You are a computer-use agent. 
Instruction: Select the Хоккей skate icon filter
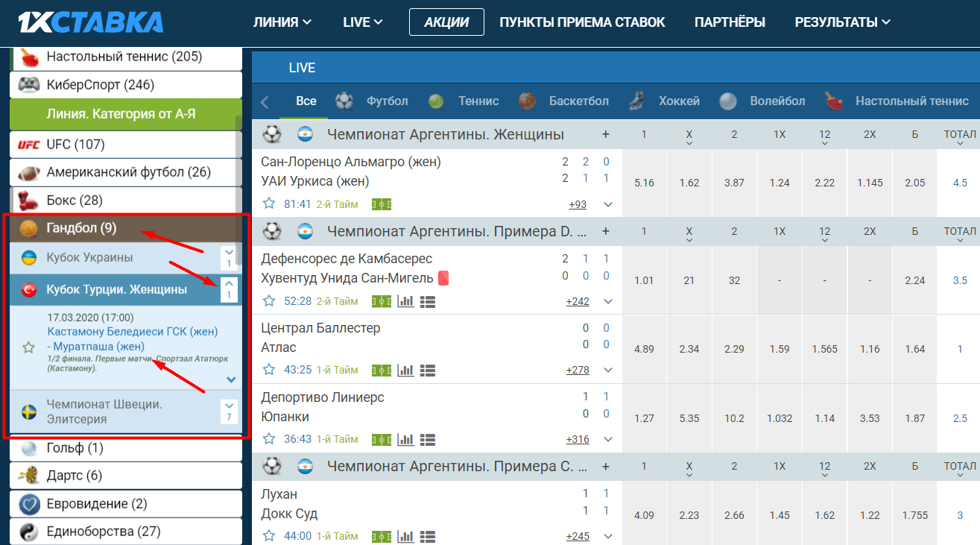(636, 101)
